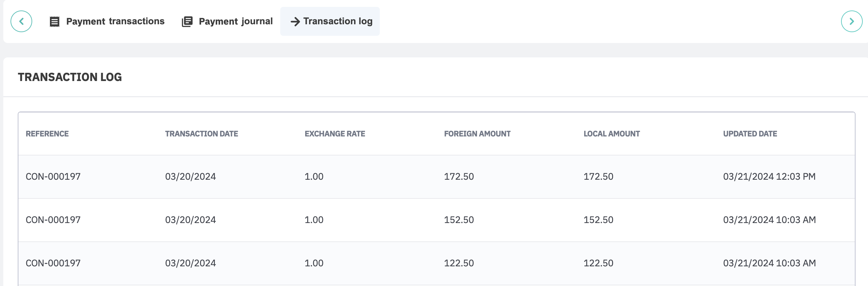
Task: Click the foreign amount 152.50 cell
Action: click(x=459, y=220)
